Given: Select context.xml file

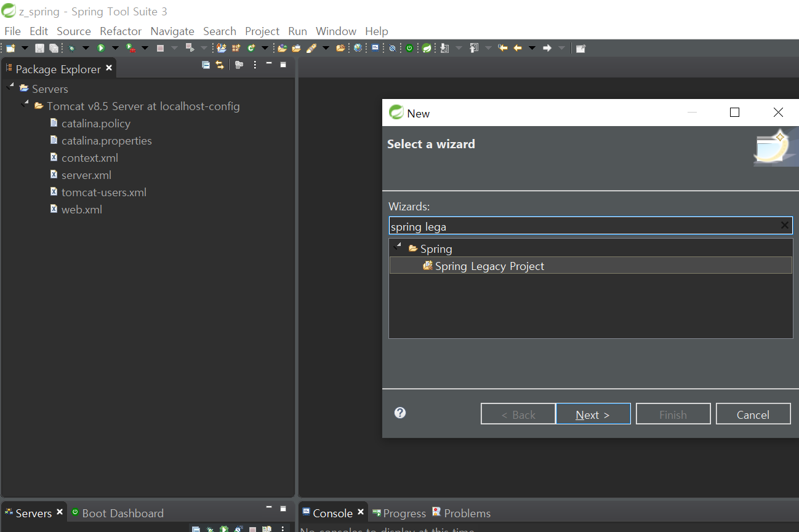Looking at the screenshot, I should click(x=90, y=158).
